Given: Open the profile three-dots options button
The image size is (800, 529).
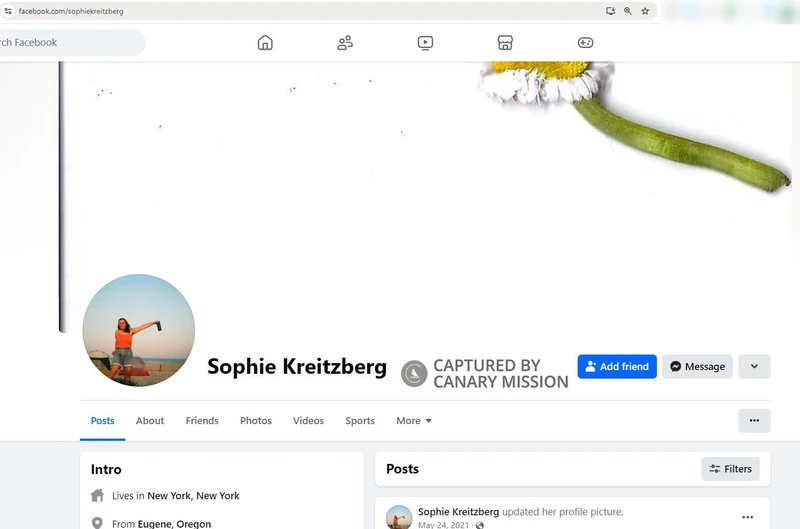Looking at the screenshot, I should [x=754, y=420].
